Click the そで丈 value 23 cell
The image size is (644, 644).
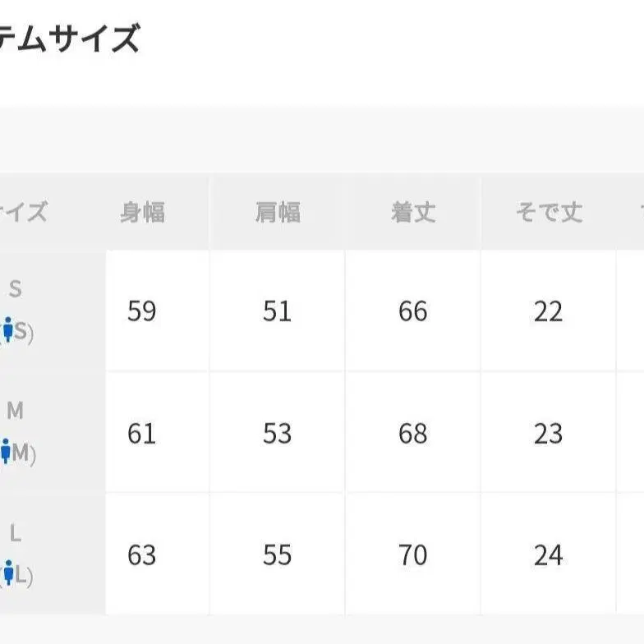pos(549,432)
